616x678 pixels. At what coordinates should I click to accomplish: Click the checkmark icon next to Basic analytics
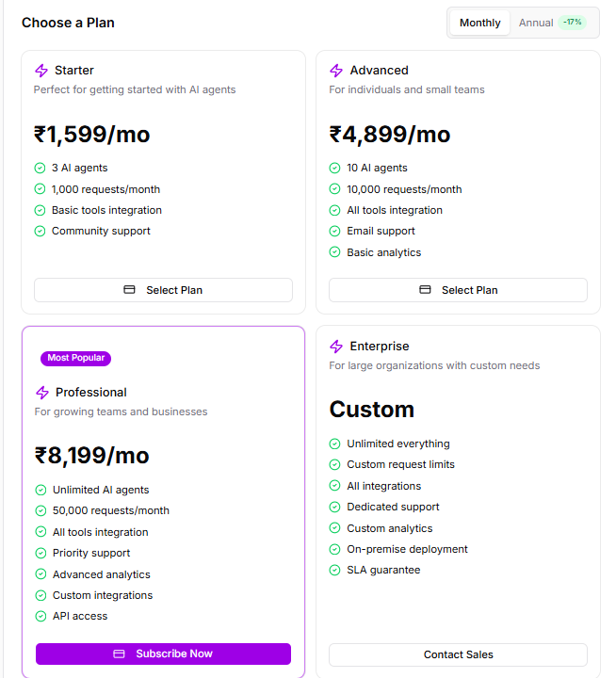pos(334,252)
